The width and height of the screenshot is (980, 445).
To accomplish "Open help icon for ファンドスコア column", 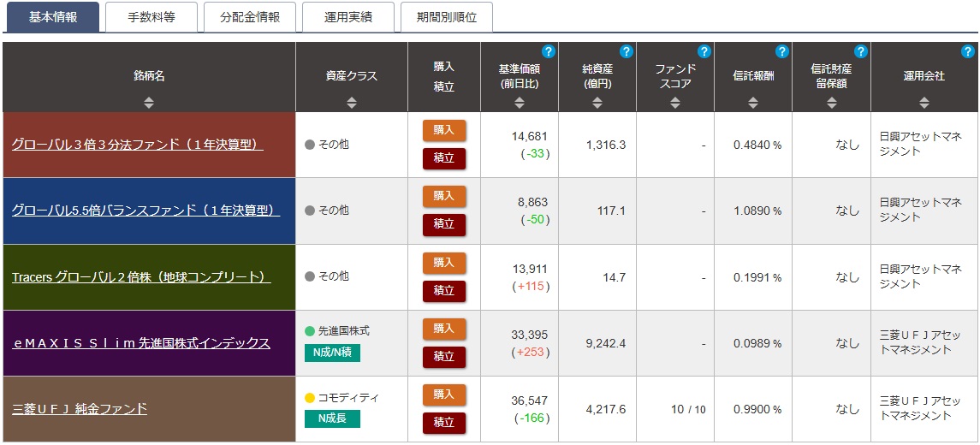I will [x=704, y=52].
